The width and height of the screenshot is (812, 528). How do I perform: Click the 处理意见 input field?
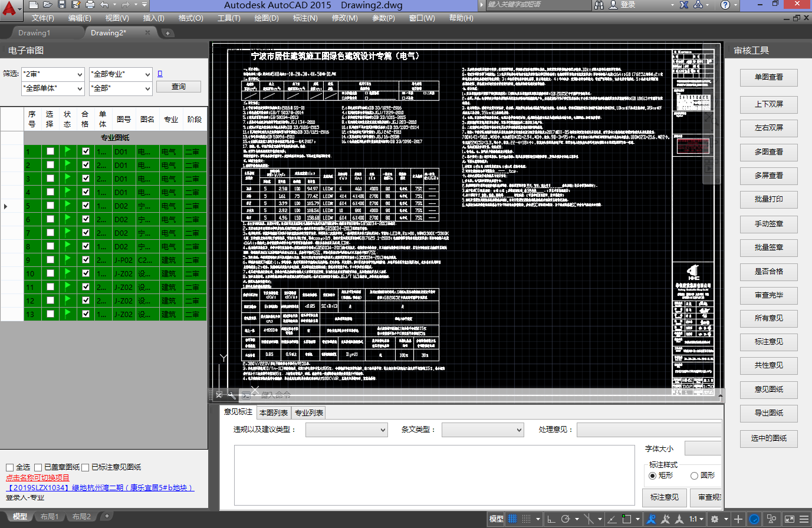649,430
